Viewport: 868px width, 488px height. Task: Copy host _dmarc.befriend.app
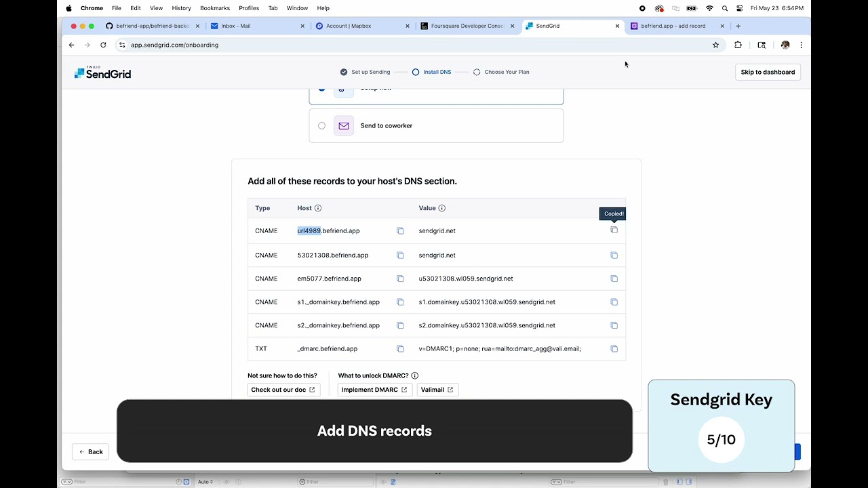(x=400, y=349)
